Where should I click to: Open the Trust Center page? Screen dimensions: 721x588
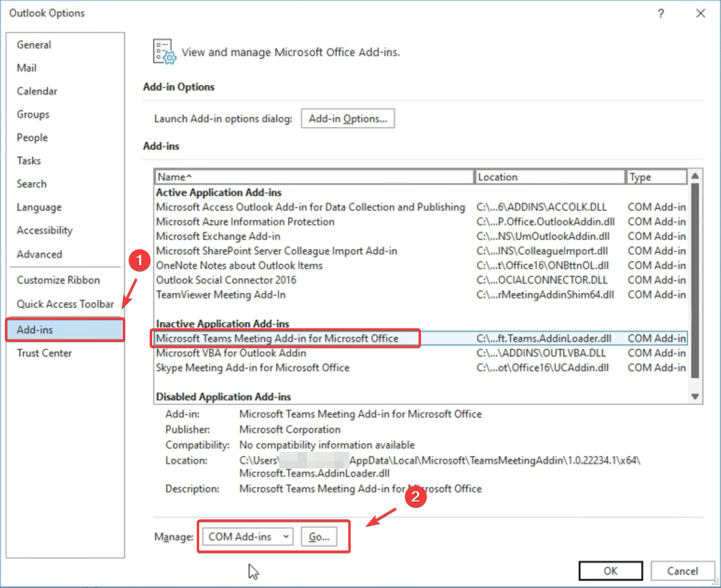coord(45,353)
